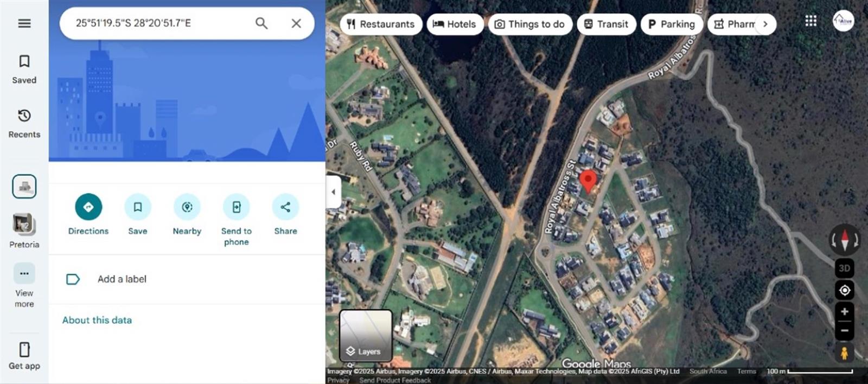Image resolution: width=868 pixels, height=384 pixels.
Task: Collapse the side panel arrow
Action: (x=333, y=192)
